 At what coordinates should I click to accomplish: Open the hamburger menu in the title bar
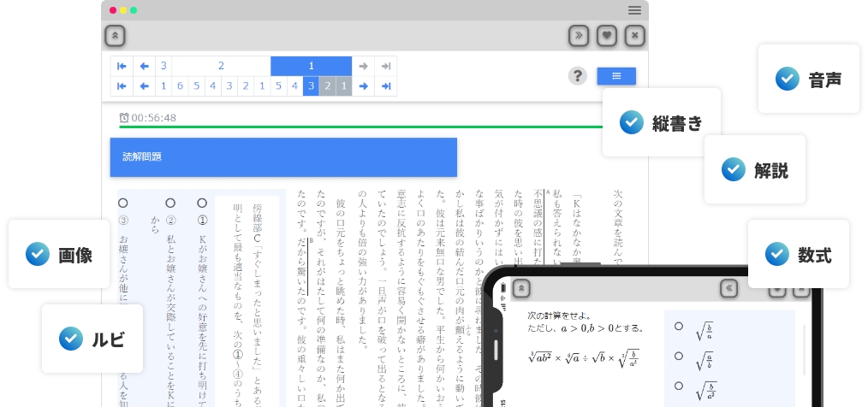[x=634, y=10]
